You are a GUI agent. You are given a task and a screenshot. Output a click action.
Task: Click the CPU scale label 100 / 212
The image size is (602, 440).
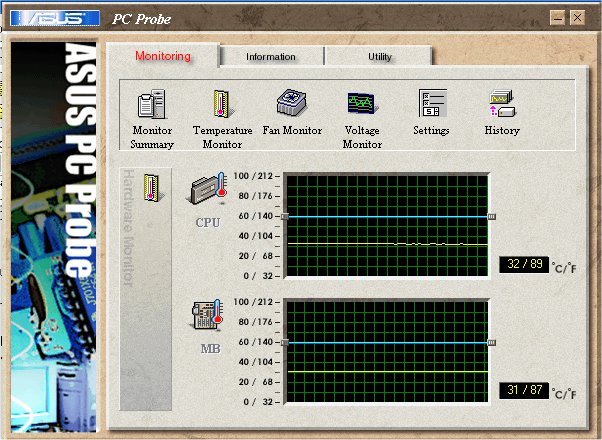pos(253,176)
